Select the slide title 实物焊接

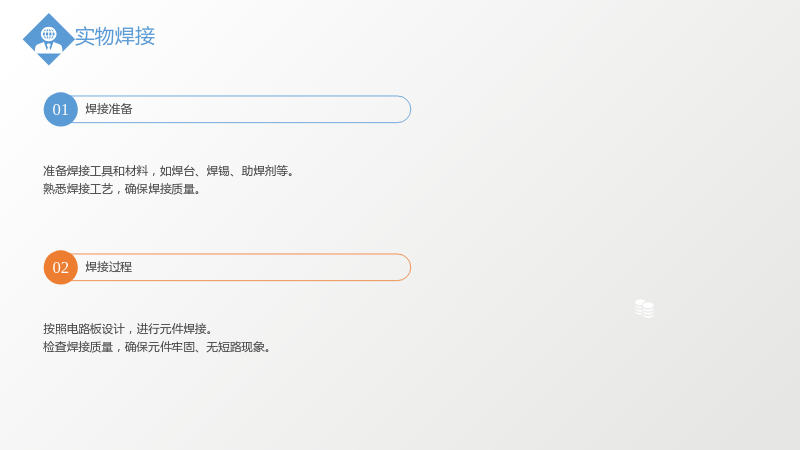(115, 36)
